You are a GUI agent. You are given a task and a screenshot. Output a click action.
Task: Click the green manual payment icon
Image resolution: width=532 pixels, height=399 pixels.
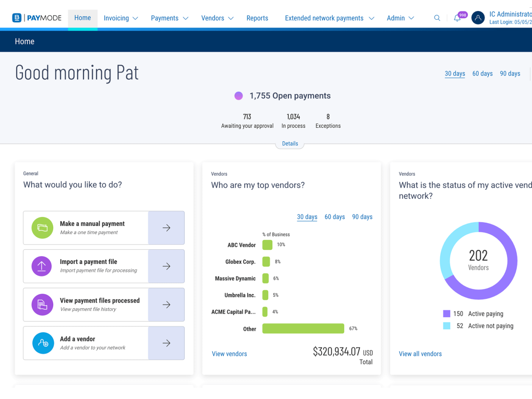tap(42, 228)
